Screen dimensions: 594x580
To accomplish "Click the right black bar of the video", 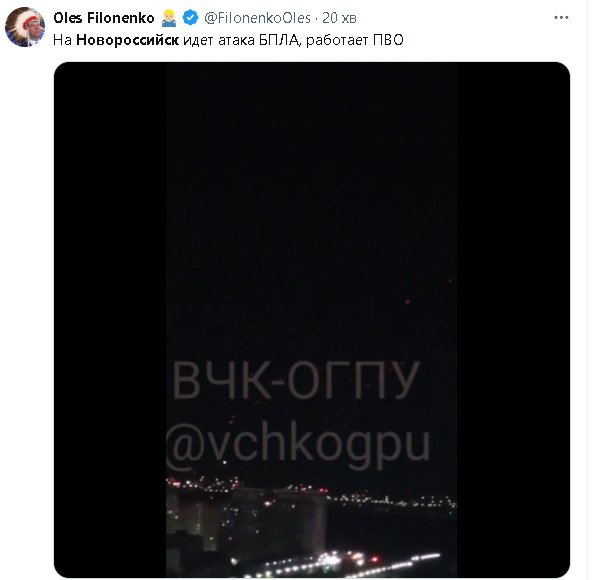I will click(513, 320).
